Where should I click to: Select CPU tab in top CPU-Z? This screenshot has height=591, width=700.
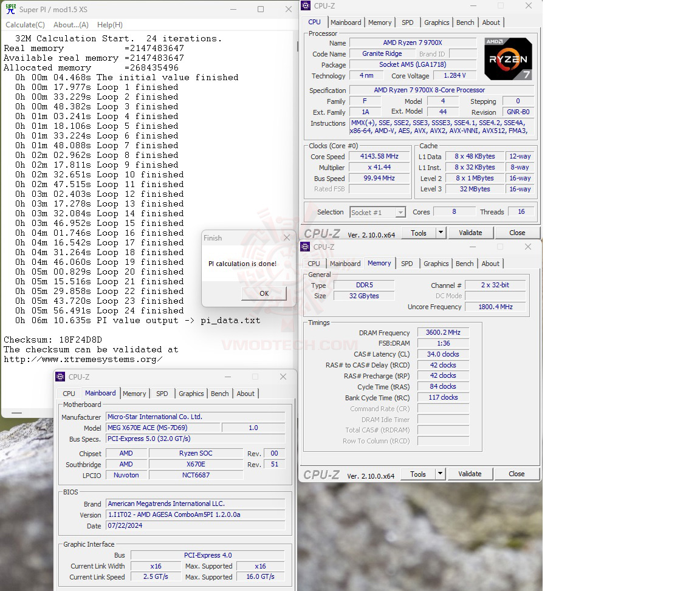(x=314, y=22)
